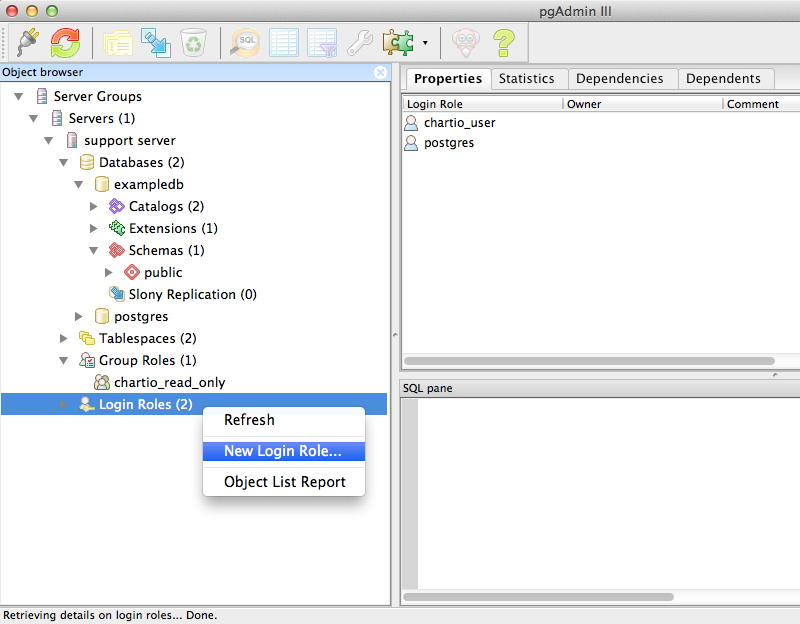Expand the Catalogs tree node
This screenshot has width=800, height=624.
pyautogui.click(x=94, y=206)
